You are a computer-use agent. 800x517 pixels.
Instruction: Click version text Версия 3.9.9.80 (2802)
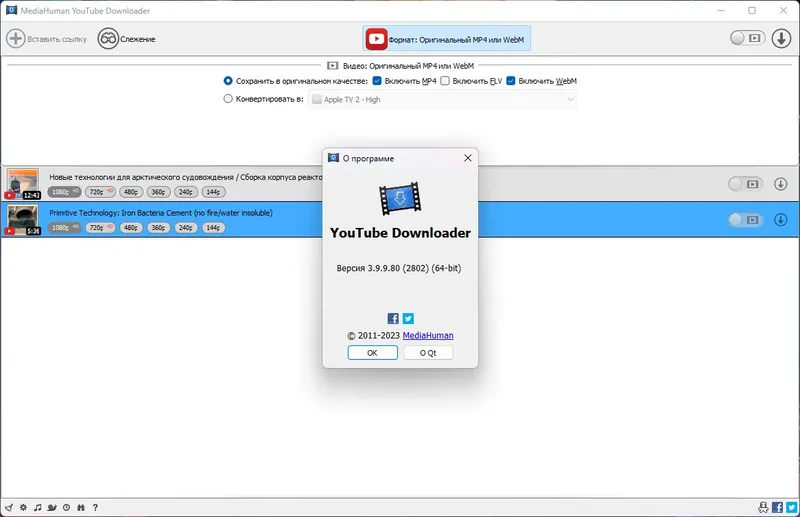point(399,268)
